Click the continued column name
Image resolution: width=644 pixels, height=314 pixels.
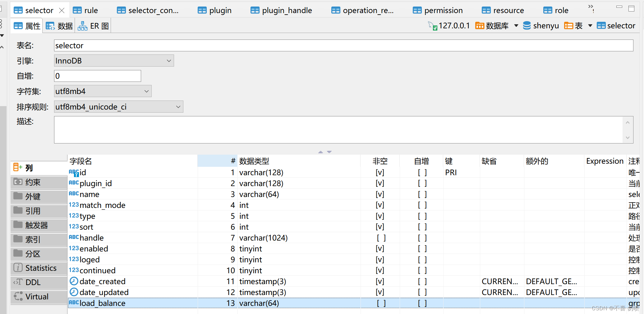coord(98,270)
